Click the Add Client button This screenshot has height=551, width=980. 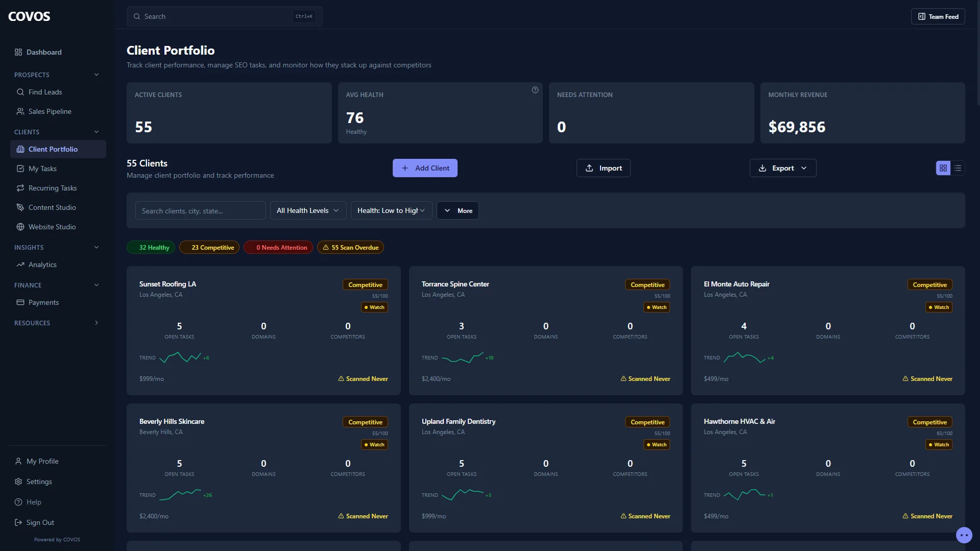coord(425,168)
